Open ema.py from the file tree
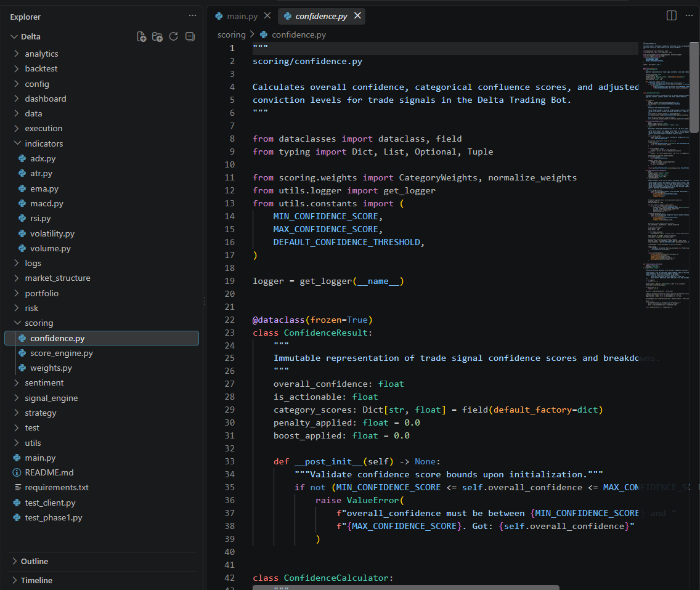 click(x=44, y=189)
